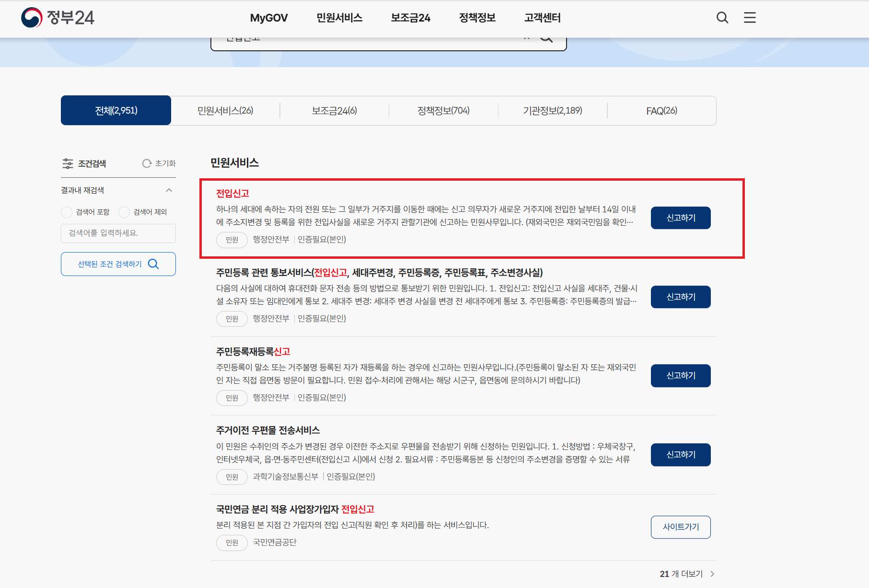Select the 검색어 제외 radio button
This screenshot has width=869, height=588.
click(124, 212)
